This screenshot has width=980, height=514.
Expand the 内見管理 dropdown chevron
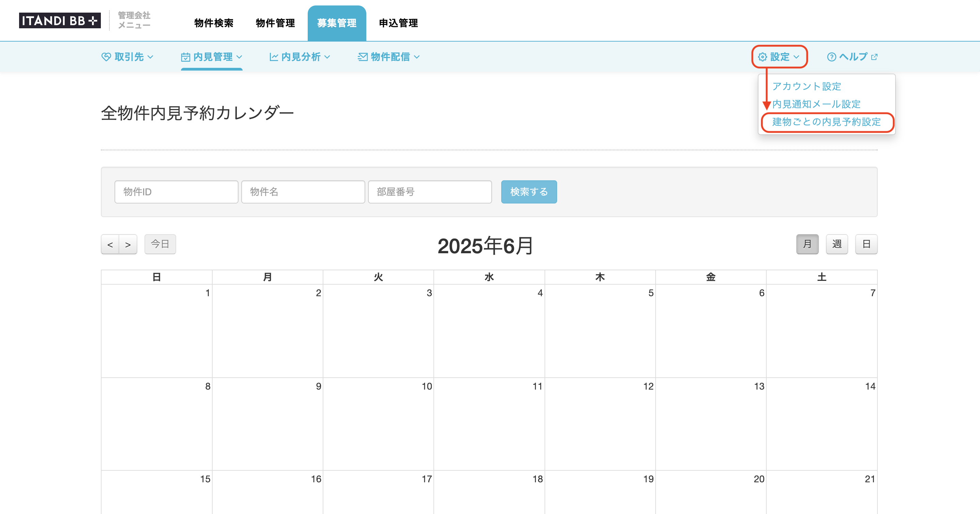point(239,57)
